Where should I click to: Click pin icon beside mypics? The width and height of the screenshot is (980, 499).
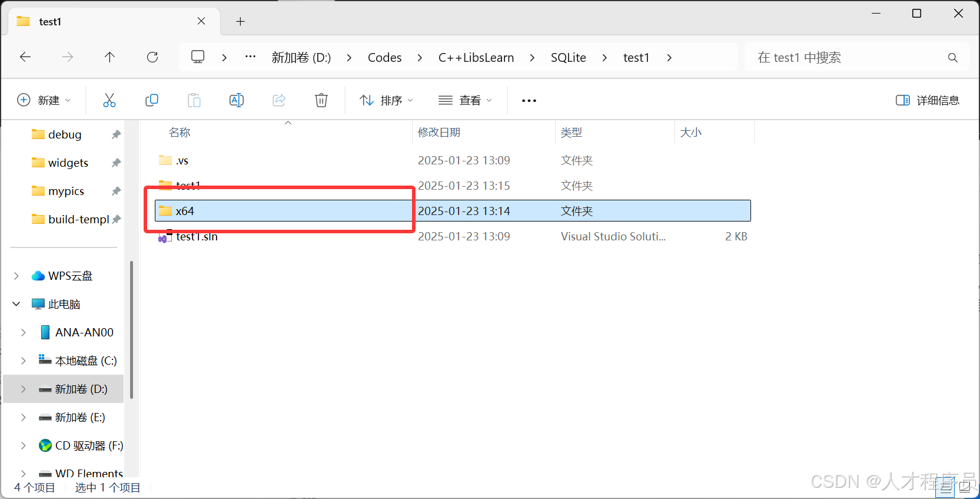pos(116,191)
